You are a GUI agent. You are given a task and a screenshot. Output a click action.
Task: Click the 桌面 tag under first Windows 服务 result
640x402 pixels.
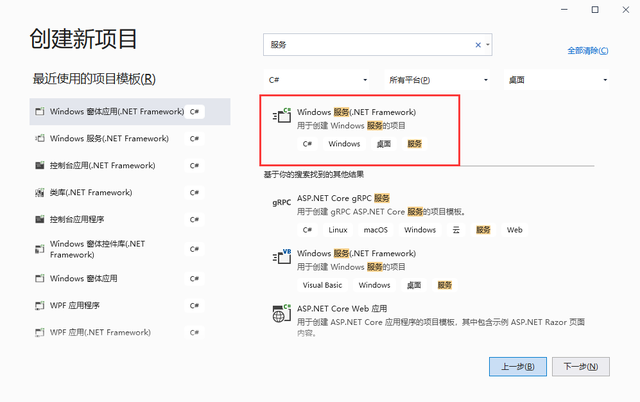pos(384,144)
